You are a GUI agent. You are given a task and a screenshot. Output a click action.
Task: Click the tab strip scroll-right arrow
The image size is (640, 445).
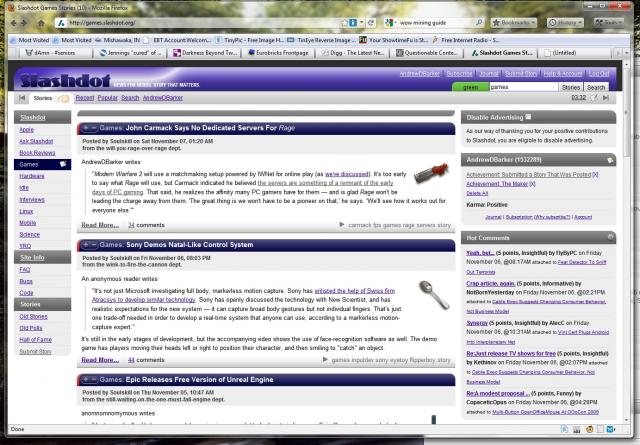coord(618,53)
